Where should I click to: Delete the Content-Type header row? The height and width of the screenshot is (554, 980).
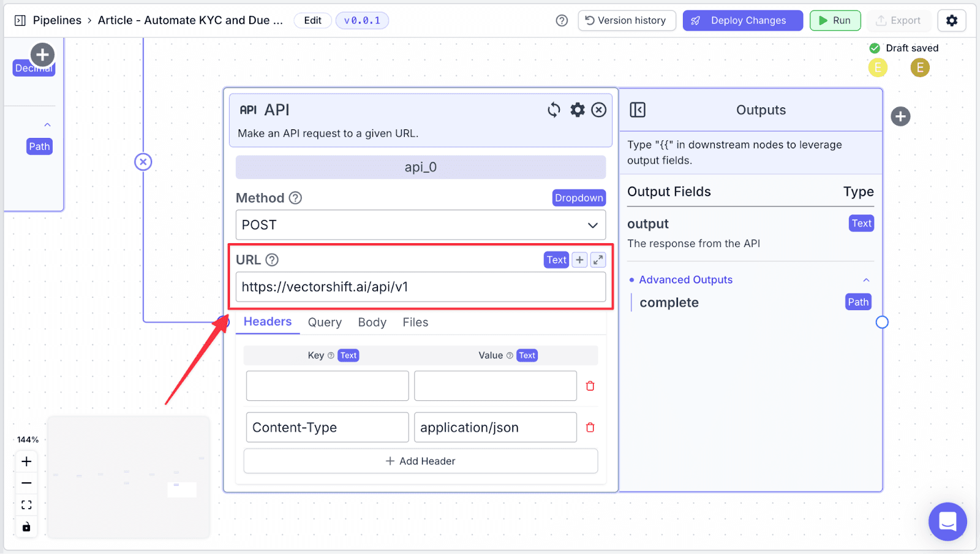[x=590, y=428]
